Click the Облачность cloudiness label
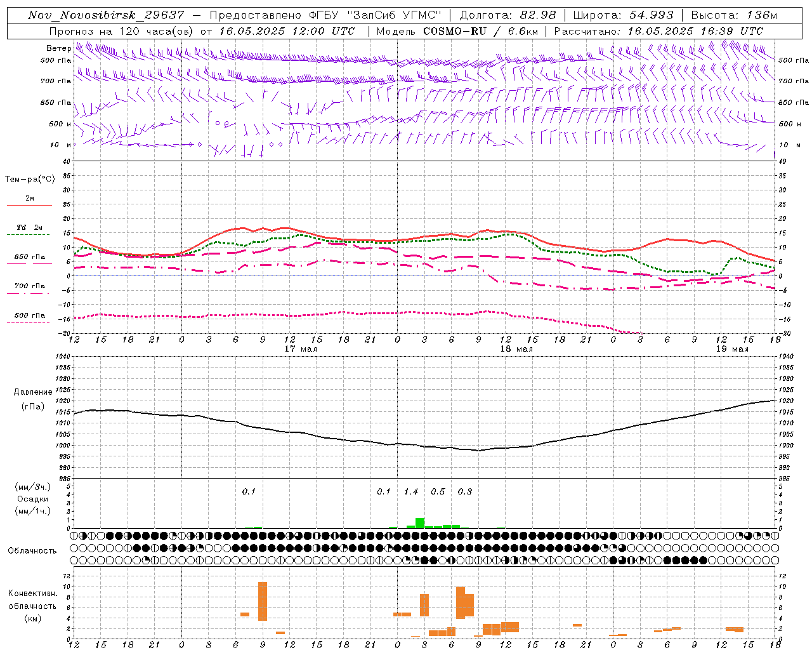 coord(32,551)
